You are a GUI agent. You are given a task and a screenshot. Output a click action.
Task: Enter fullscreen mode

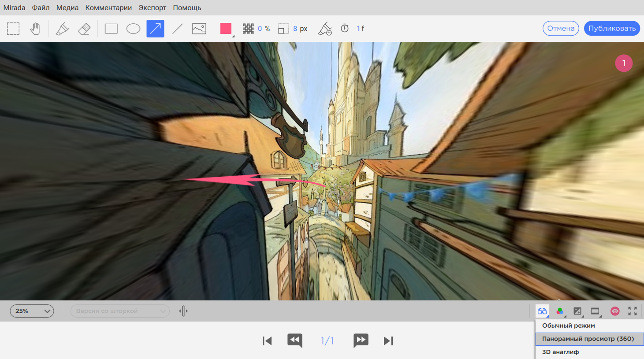point(633,311)
